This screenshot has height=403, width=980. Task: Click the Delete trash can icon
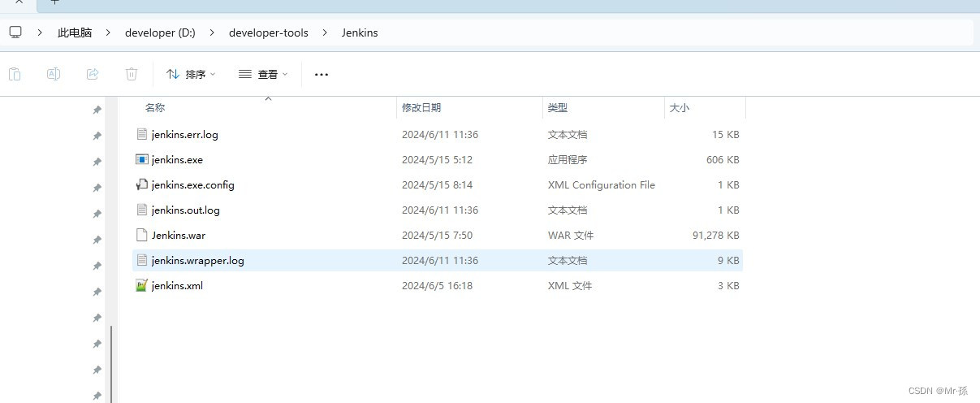pyautogui.click(x=132, y=74)
